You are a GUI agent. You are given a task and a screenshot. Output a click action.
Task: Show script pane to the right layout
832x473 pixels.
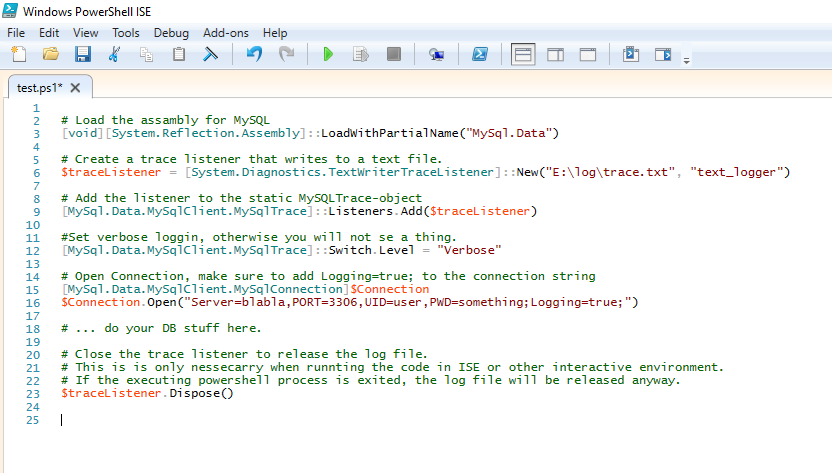coord(556,54)
